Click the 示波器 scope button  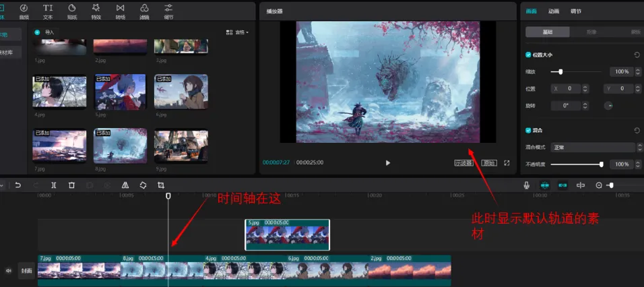pyautogui.click(x=463, y=162)
